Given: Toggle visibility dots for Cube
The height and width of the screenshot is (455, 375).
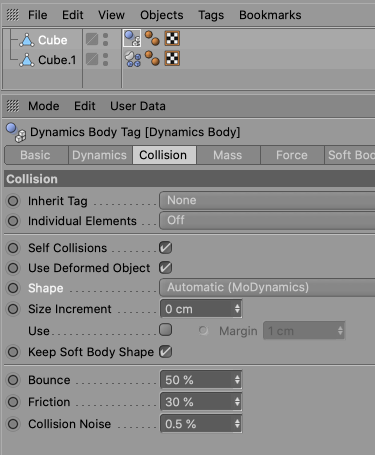Looking at the screenshot, I should (x=105, y=39).
